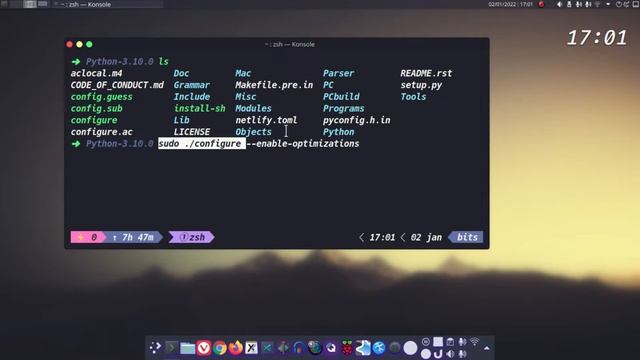Click the Objects directory name
Screen dimensions: 640x360
(x=253, y=132)
